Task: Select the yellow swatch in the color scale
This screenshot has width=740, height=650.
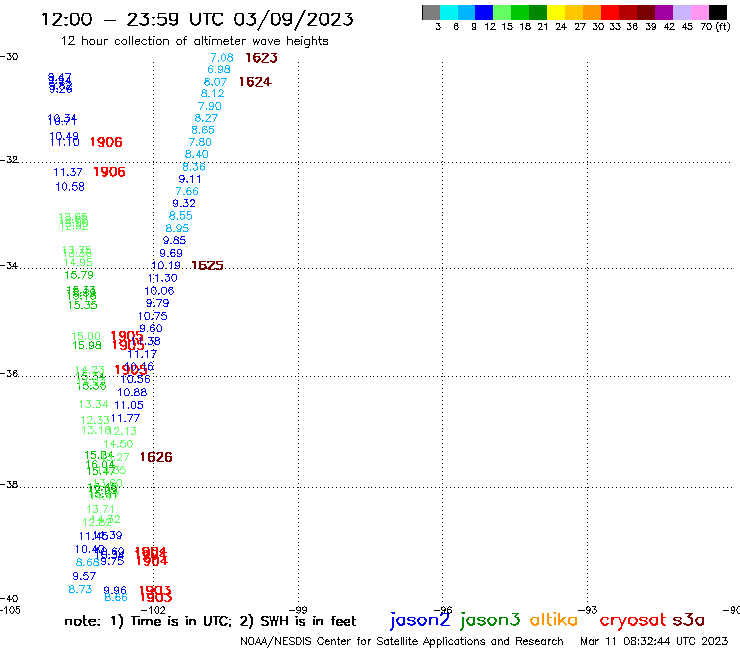Action: coord(556,12)
